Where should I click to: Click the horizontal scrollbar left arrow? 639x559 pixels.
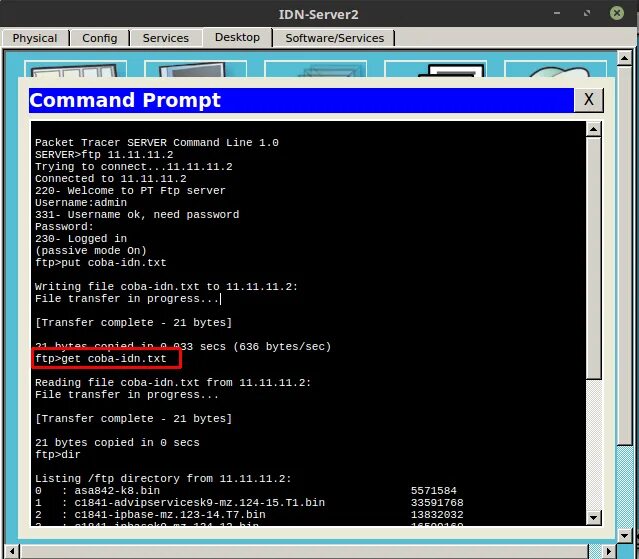point(11,552)
